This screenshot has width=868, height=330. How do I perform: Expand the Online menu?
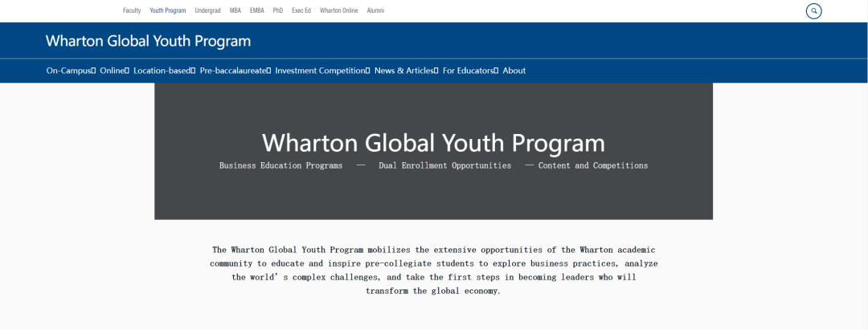[x=115, y=71]
